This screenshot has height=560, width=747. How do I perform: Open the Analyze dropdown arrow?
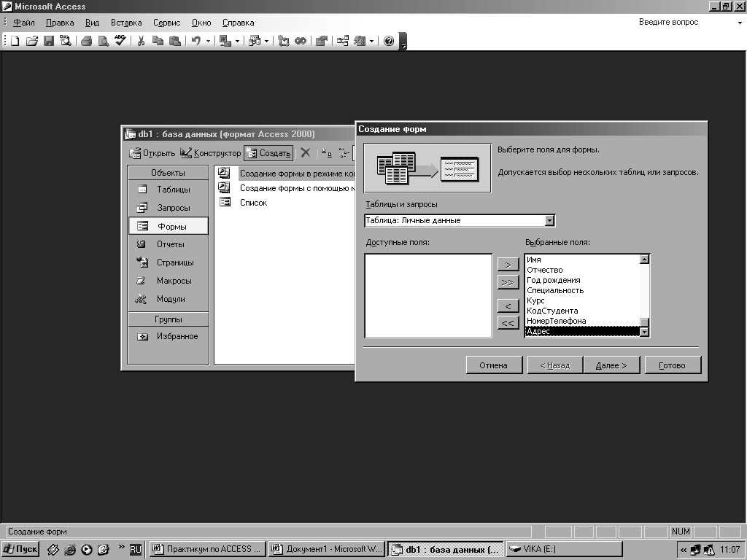click(267, 42)
